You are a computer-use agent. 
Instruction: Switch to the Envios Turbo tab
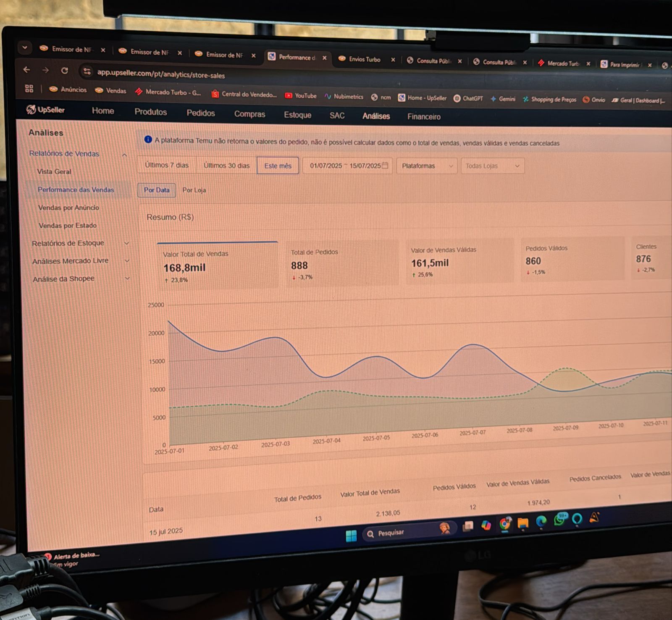pyautogui.click(x=364, y=60)
